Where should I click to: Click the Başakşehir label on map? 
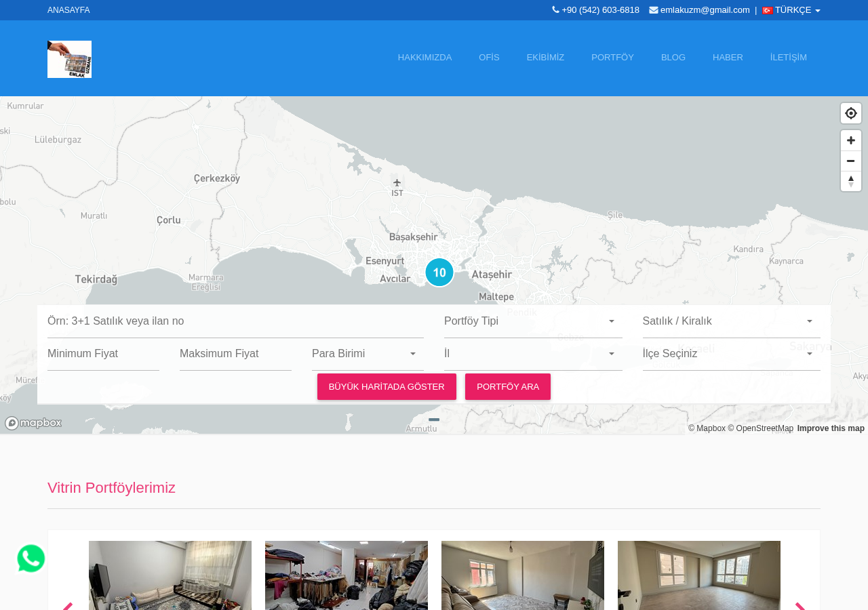pyautogui.click(x=414, y=237)
